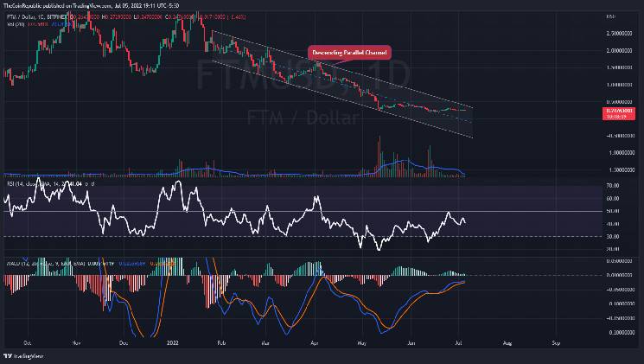Click the Nov label on time axis
This screenshot has height=364, width=644.
click(x=76, y=343)
